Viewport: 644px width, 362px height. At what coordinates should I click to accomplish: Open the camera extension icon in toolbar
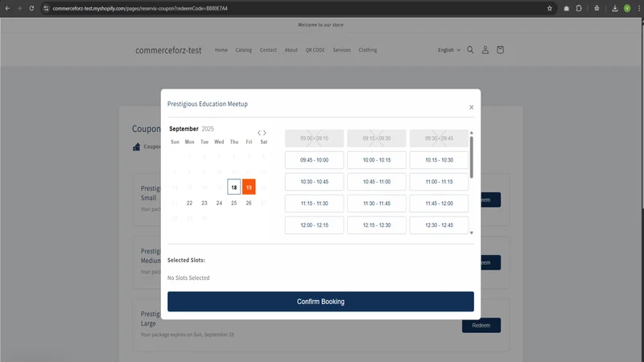[x=567, y=8]
